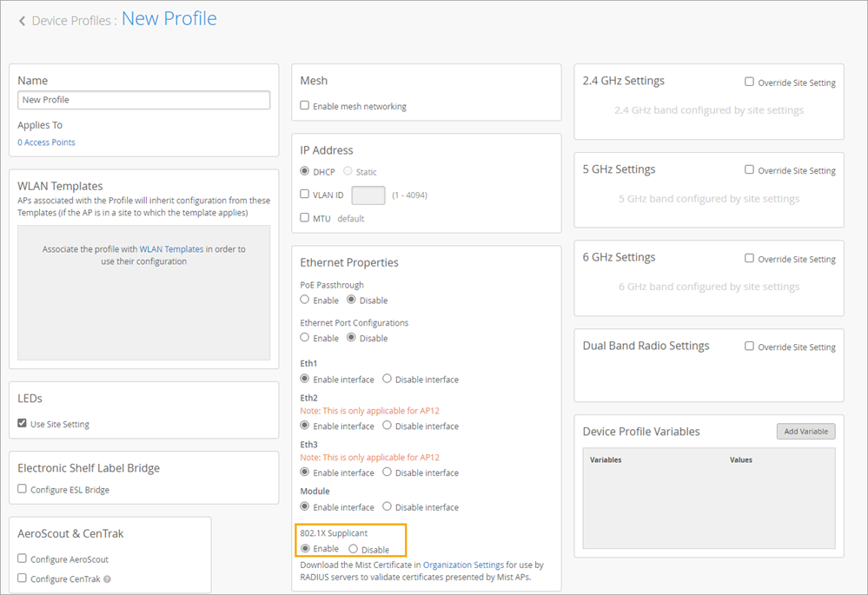The width and height of the screenshot is (868, 595).
Task: Check Override Site Setting for 6 GHz
Action: (x=749, y=259)
